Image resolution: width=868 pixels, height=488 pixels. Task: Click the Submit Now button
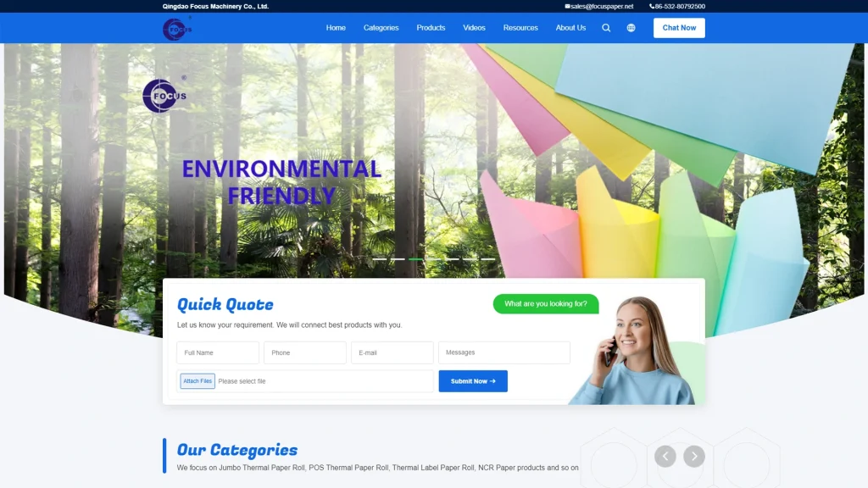coord(473,381)
